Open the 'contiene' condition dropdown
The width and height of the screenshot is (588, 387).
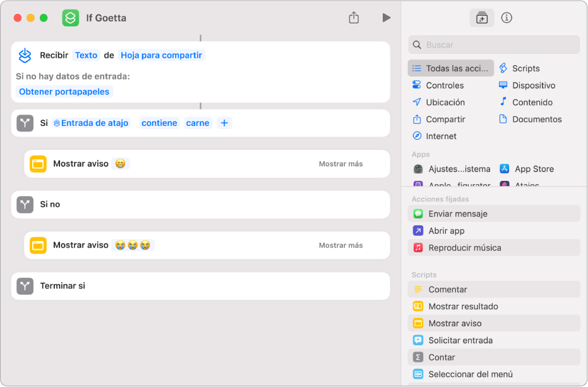pyautogui.click(x=159, y=123)
